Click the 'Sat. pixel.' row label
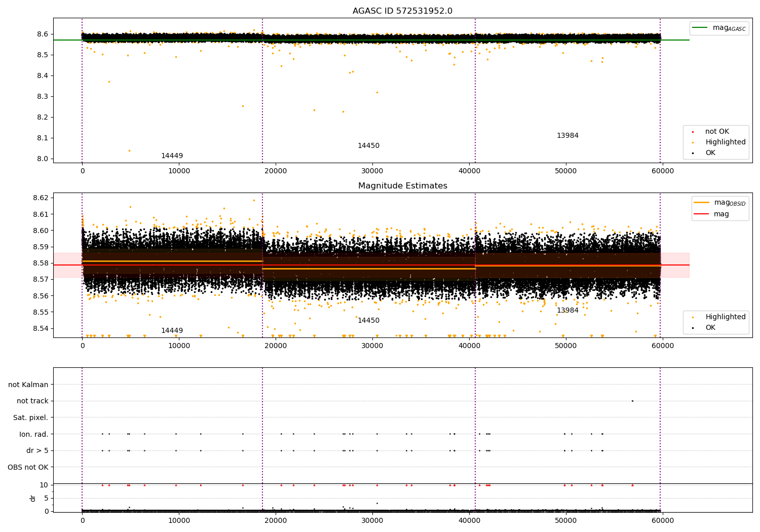 (30, 418)
